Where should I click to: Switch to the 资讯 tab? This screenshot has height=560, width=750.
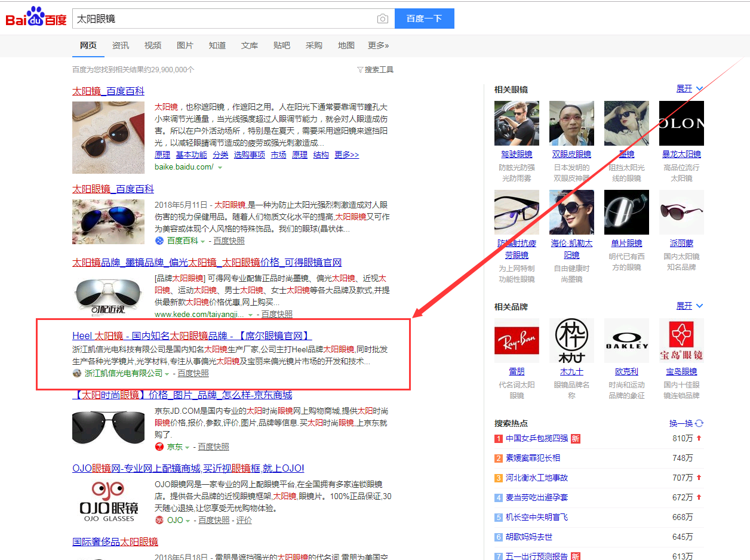coord(121,45)
